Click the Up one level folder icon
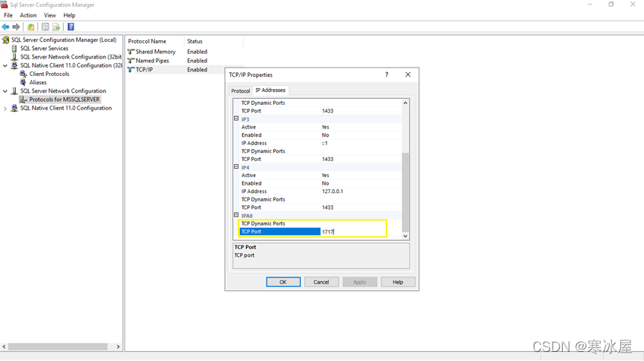This screenshot has height=361, width=644. [x=31, y=27]
